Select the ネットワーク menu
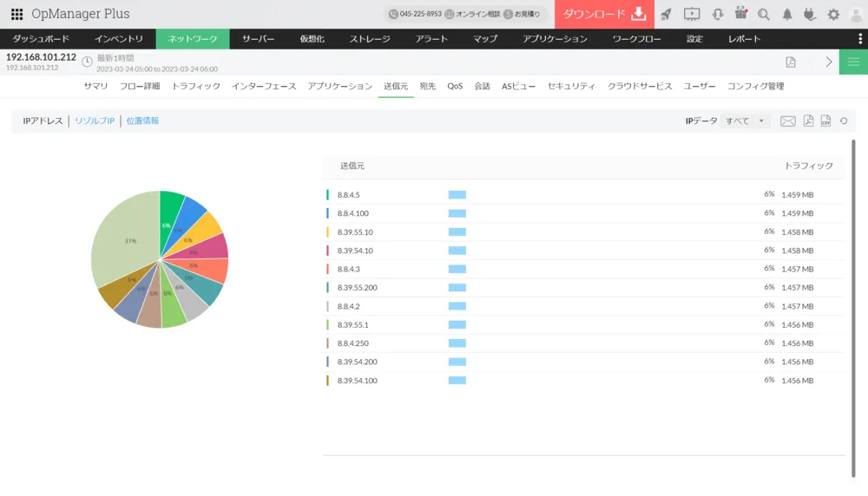868x496 pixels. tap(193, 39)
